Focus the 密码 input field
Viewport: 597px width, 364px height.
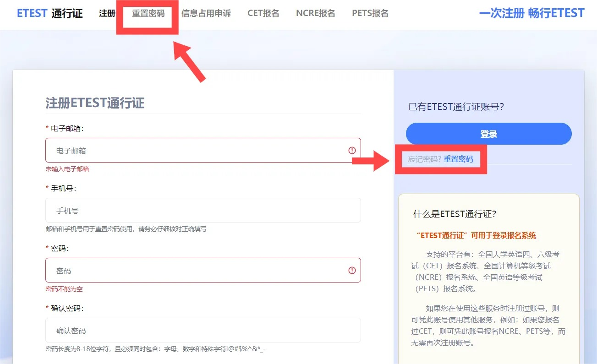[x=203, y=270]
